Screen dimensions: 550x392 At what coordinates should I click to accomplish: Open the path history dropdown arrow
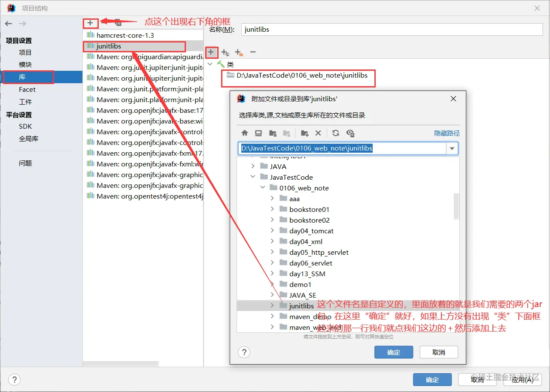(x=452, y=149)
